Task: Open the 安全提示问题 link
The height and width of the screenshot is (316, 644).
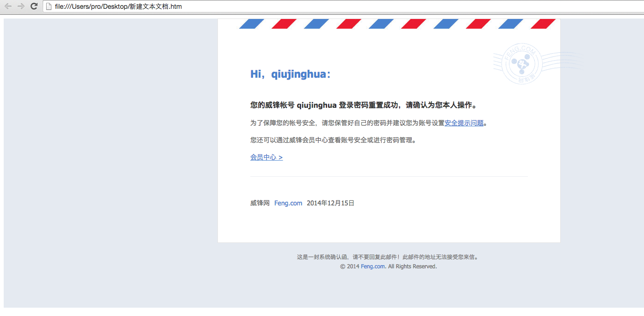Action: (464, 123)
